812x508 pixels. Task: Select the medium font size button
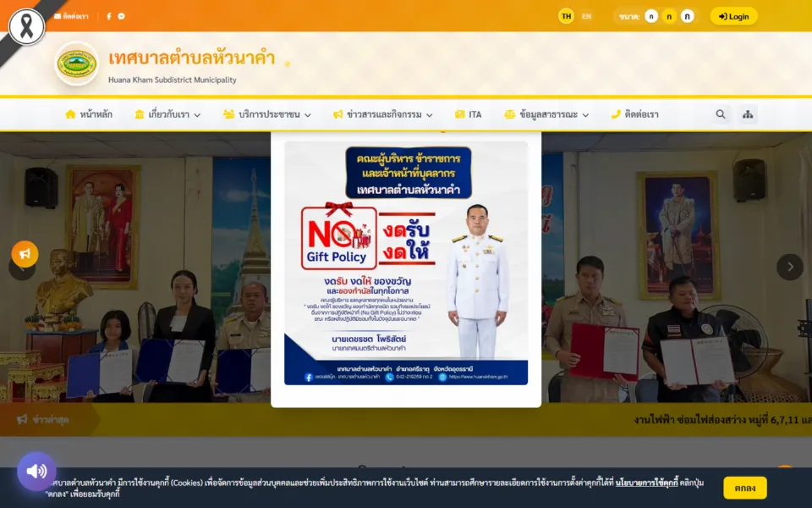tap(669, 16)
